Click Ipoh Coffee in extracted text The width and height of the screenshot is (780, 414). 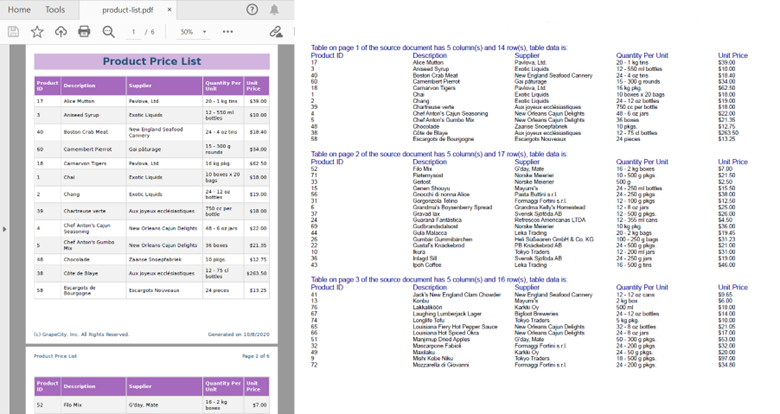[427, 265]
